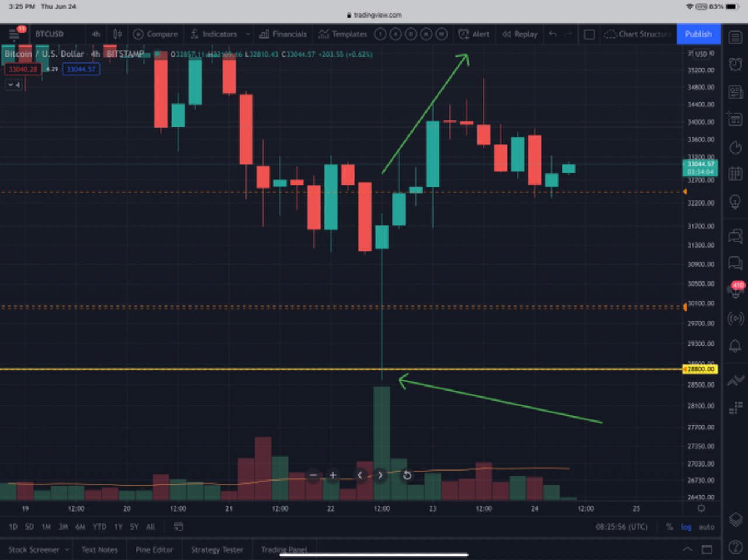Open the candlestick chart type selector
This screenshot has width=748, height=560.
pyautogui.click(x=117, y=34)
